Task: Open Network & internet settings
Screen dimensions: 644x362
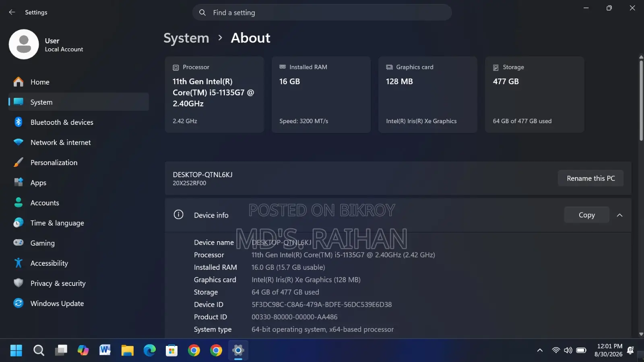Action: (78, 142)
